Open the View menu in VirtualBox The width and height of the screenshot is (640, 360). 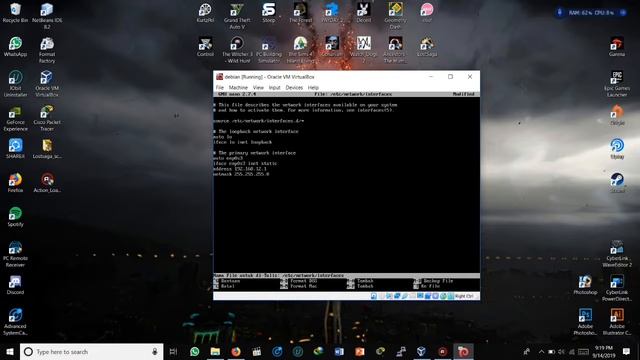[258, 88]
